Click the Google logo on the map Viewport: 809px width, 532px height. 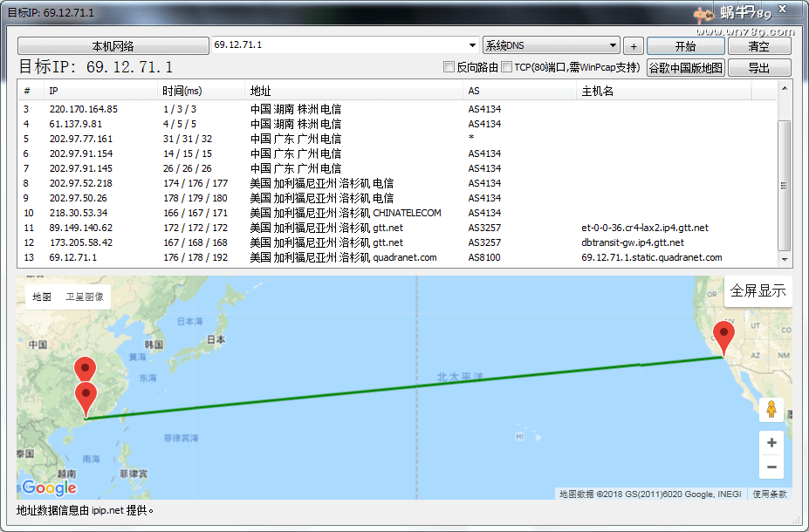(x=48, y=488)
